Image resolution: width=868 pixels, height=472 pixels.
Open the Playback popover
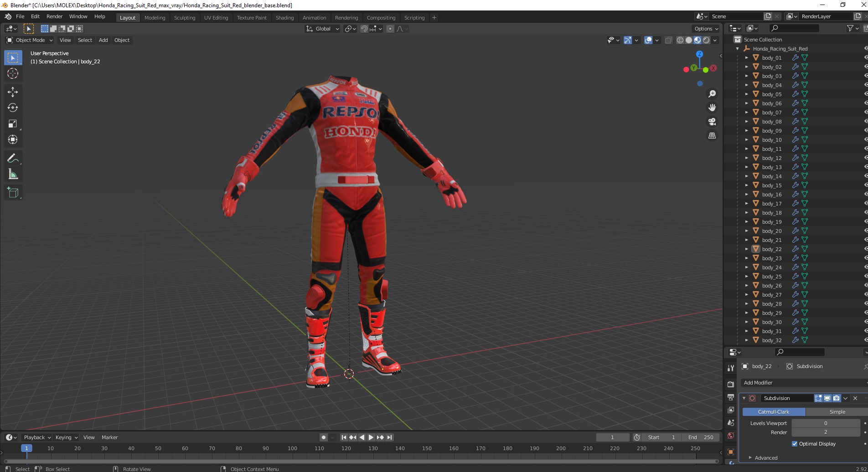click(37, 437)
